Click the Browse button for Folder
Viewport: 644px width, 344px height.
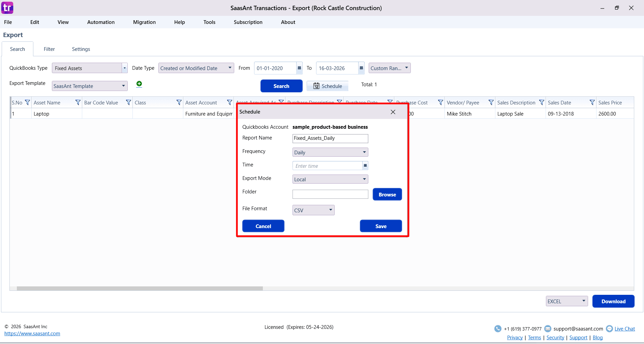(387, 194)
